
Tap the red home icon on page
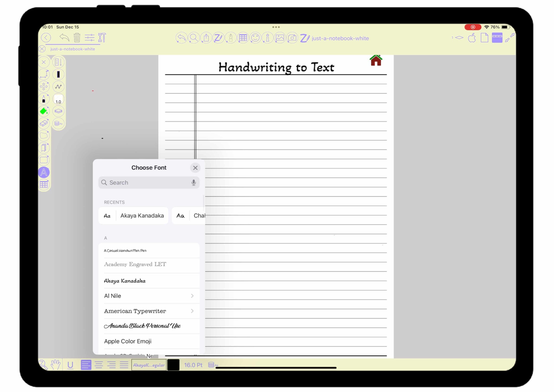tap(376, 60)
